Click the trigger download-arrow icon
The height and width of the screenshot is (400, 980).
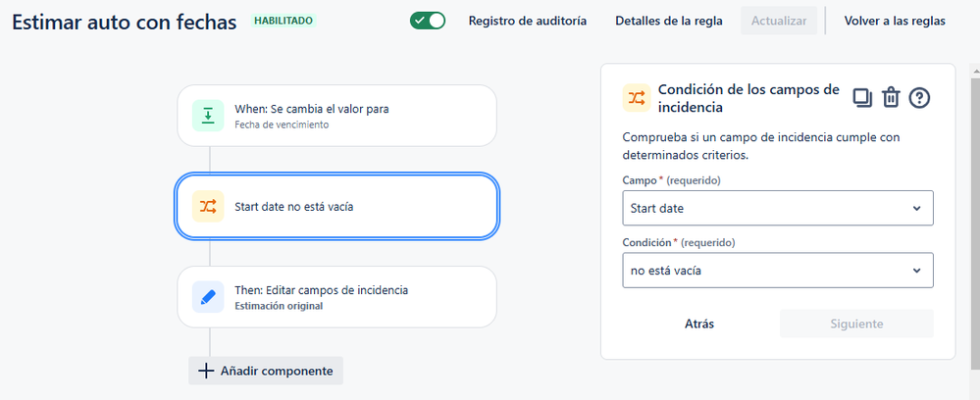208,116
